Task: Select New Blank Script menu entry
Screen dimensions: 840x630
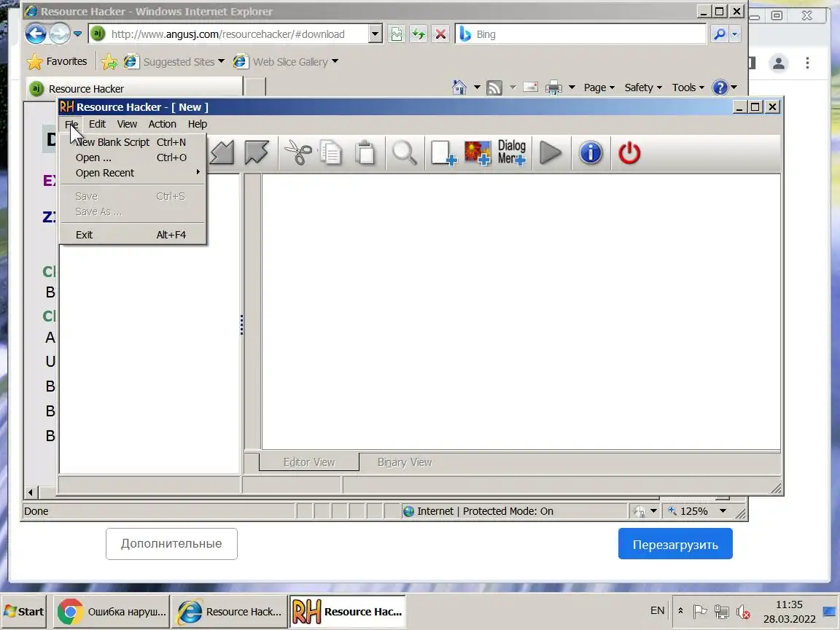Action: click(x=132, y=142)
